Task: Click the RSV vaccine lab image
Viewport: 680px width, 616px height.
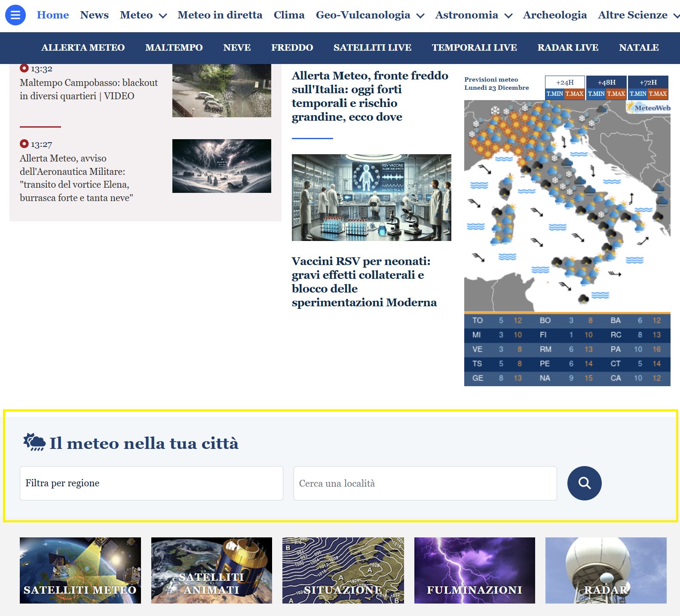Action: pos(371,198)
